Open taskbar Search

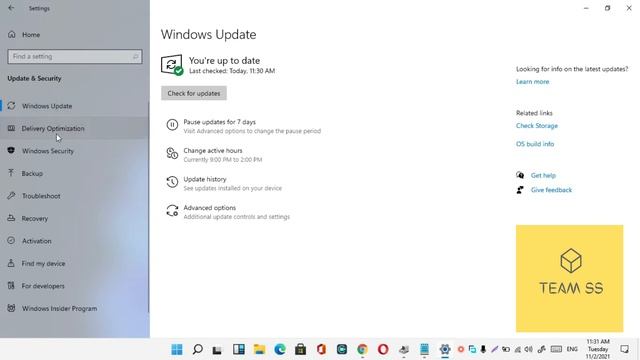198,349
